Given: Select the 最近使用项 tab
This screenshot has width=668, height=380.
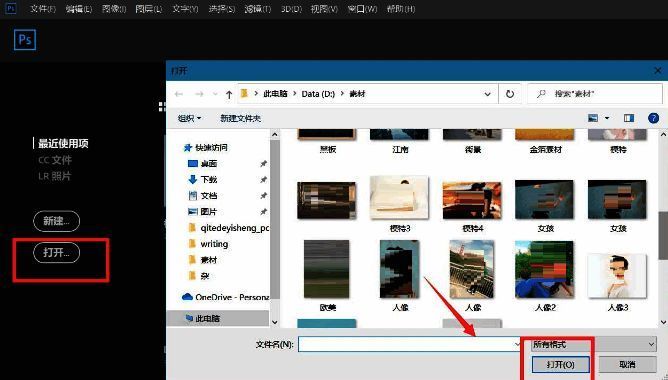Looking at the screenshot, I should (x=63, y=144).
